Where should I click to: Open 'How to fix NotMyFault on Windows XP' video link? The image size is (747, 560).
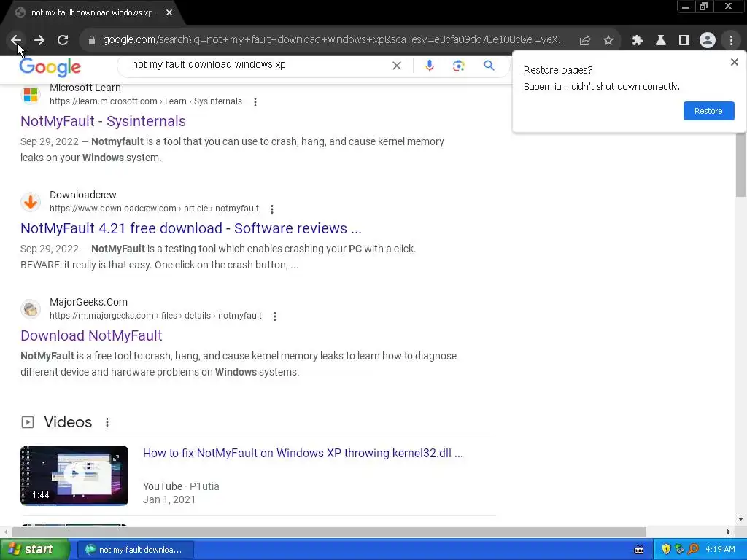303,453
